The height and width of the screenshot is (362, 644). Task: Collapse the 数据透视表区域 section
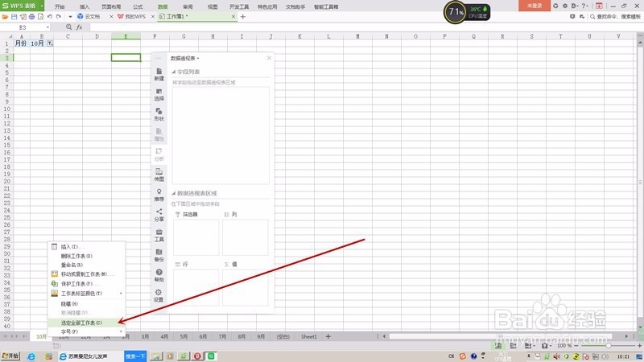coord(173,193)
